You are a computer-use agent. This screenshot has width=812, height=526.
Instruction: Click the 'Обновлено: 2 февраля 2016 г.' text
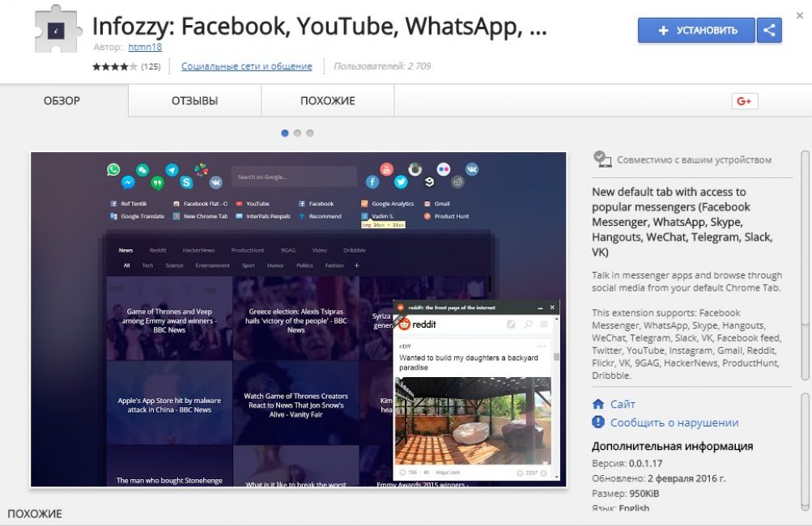[659, 478]
